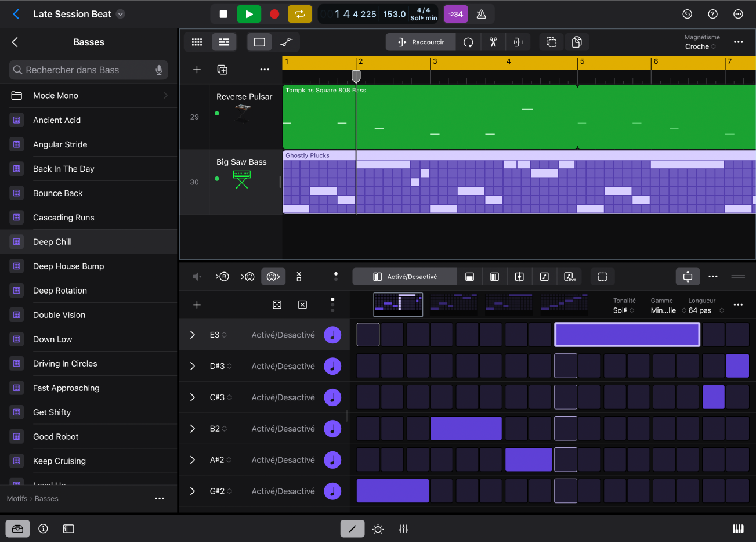Toggle the editor speaker preview icon
Image resolution: width=756 pixels, height=543 pixels.
coord(197,277)
